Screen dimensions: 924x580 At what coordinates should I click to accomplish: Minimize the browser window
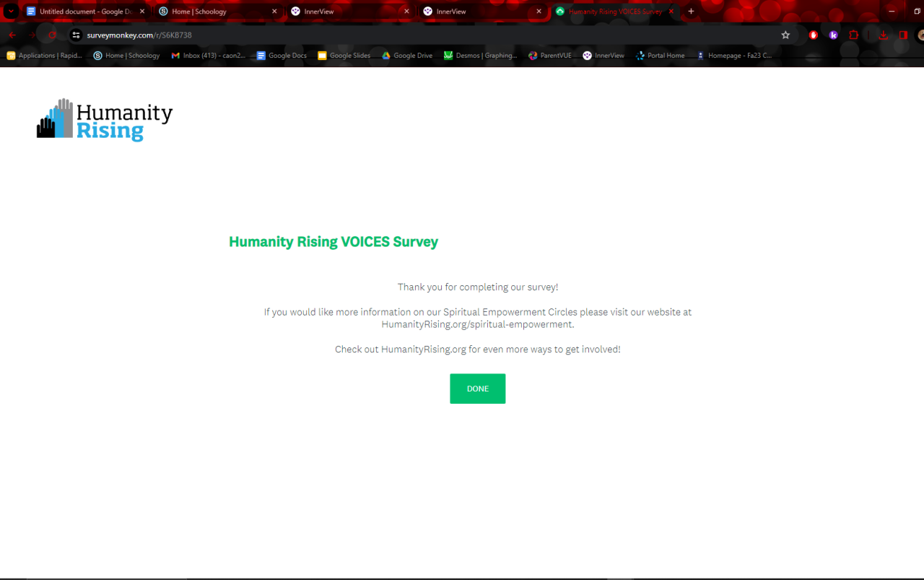892,12
